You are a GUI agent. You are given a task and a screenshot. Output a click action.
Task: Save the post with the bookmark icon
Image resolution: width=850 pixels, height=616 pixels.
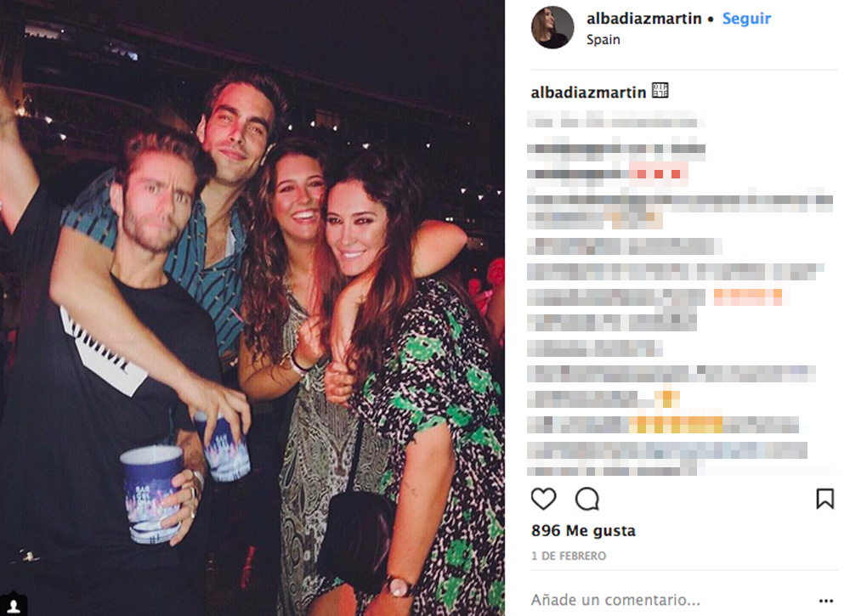(x=824, y=499)
